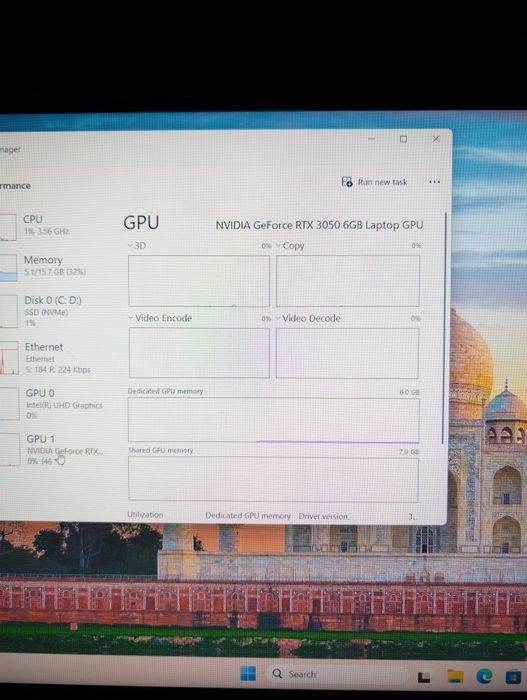
Task: Click the Memory usage thumbnail graph
Action: point(8,268)
